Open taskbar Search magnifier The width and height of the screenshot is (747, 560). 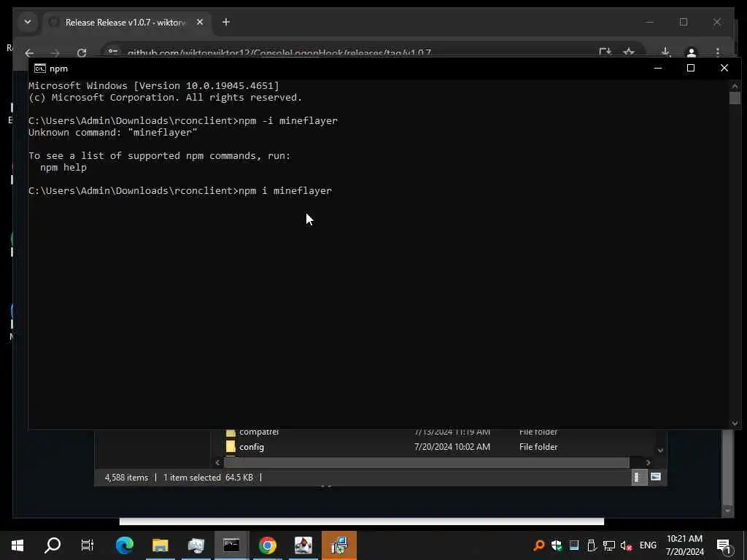coord(53,545)
